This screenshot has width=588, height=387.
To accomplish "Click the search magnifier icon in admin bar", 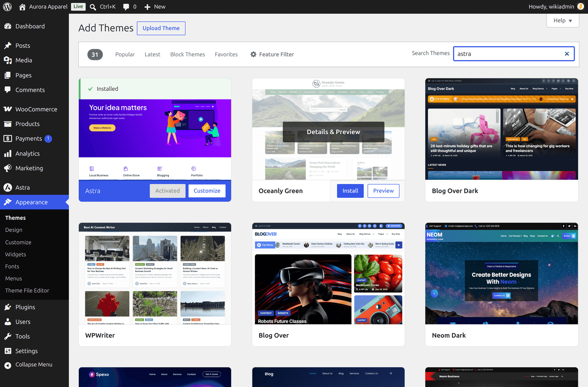I will point(93,7).
